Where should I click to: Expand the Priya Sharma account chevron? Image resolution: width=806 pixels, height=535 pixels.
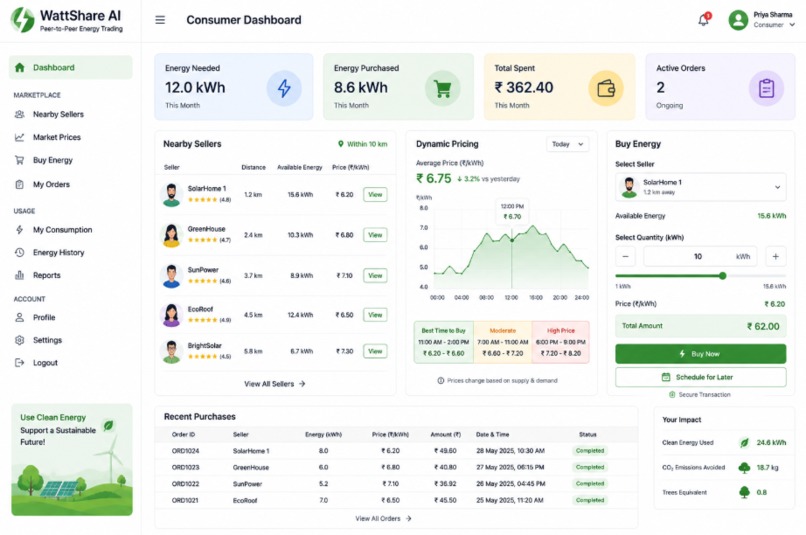tap(792, 25)
